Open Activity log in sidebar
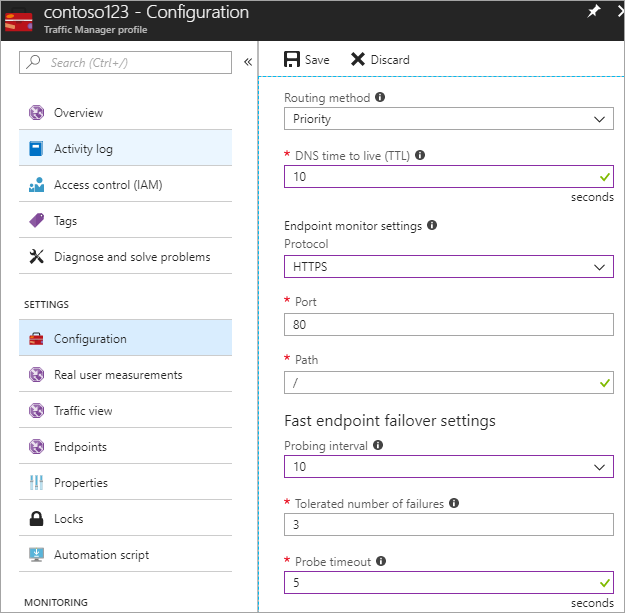 pos(125,148)
